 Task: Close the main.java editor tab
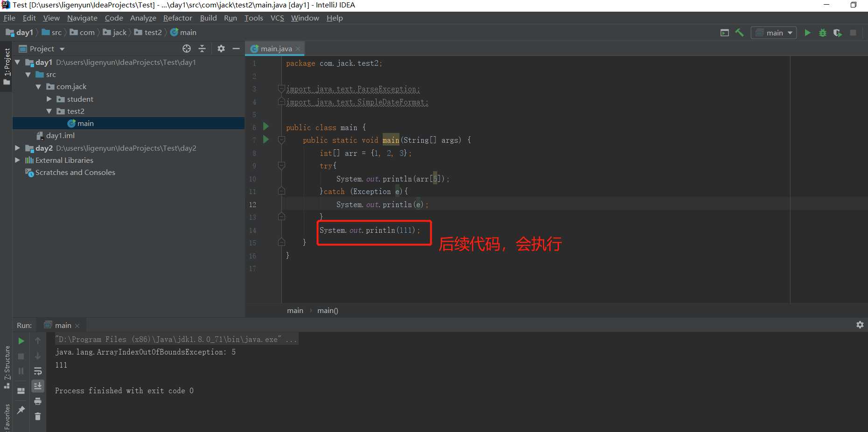[298, 49]
